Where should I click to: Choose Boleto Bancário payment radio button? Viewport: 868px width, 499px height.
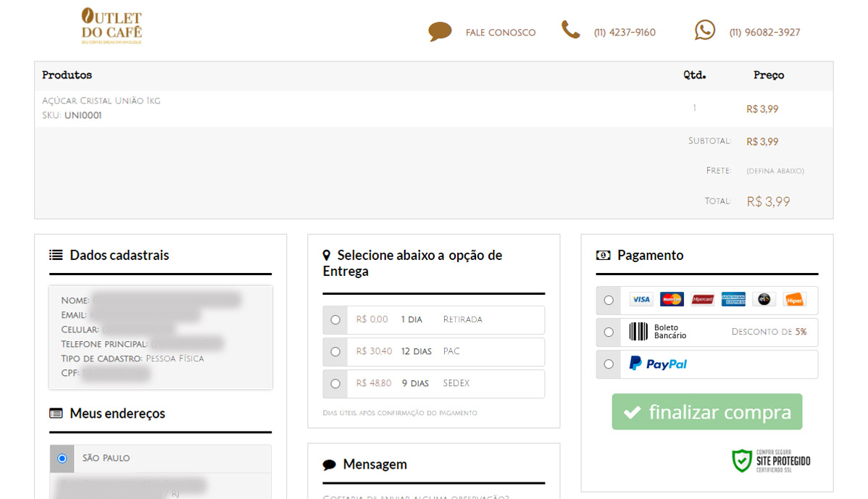609,332
